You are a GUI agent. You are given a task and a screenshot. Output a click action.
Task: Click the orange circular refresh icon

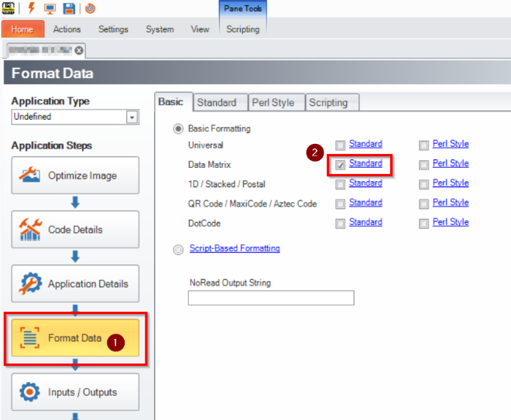90,9
